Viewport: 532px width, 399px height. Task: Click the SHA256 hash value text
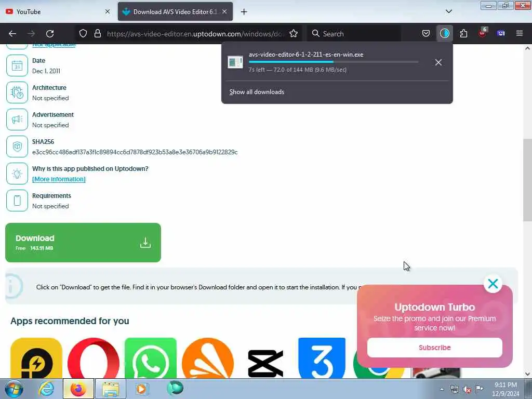tap(135, 152)
